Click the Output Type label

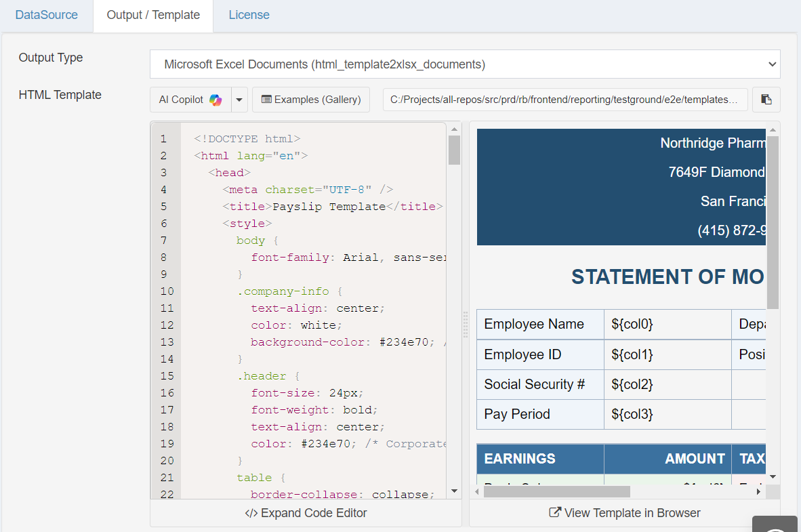(x=51, y=58)
